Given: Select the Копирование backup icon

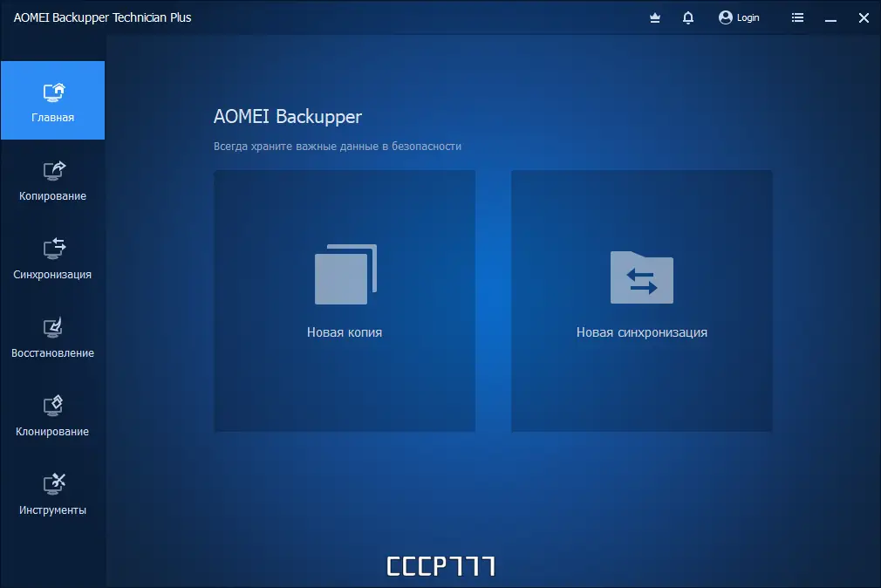Looking at the screenshot, I should (52, 171).
